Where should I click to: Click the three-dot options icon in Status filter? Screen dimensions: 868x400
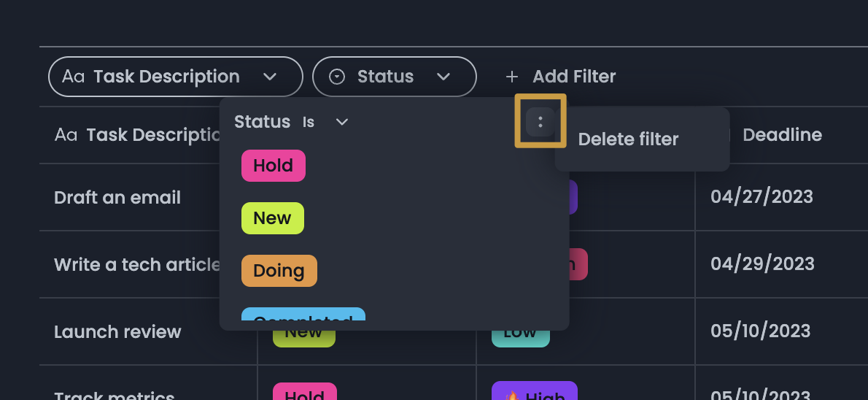[540, 122]
